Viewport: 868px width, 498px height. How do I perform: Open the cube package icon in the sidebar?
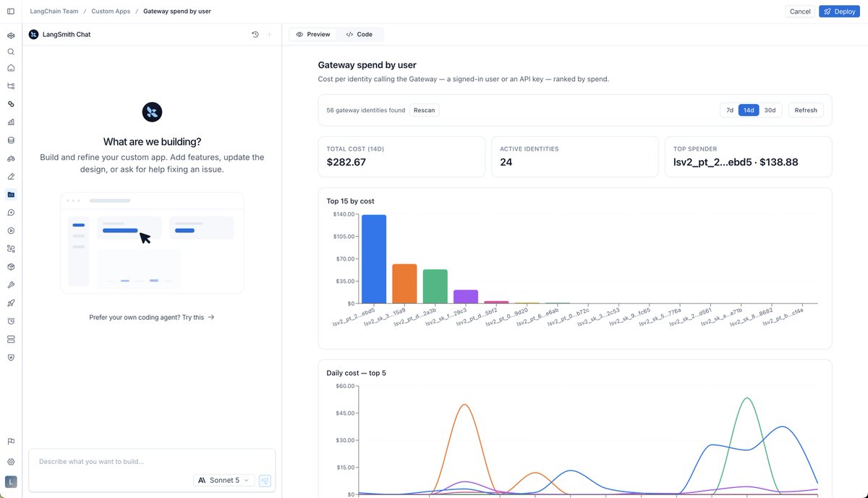11,267
